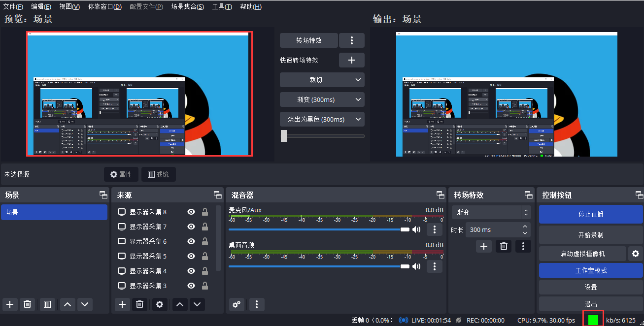Open source filters (滤镜) button
Screen dimensions: 644x326
click(159, 174)
